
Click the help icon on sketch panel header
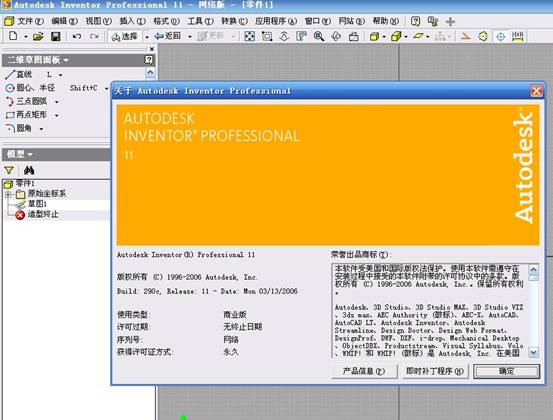pyautogui.click(x=150, y=60)
